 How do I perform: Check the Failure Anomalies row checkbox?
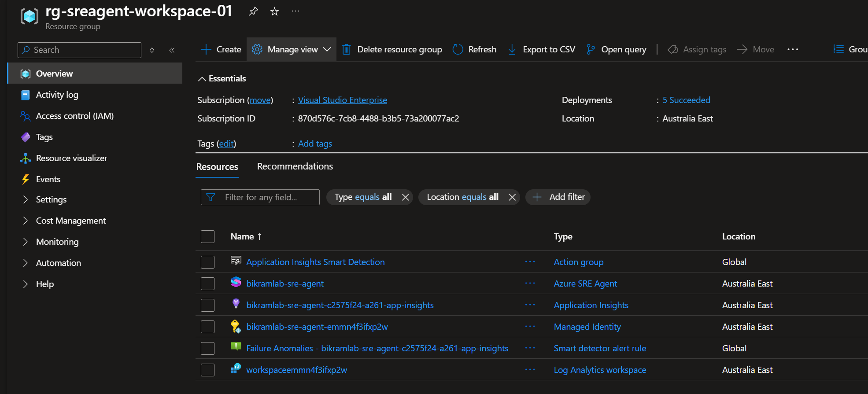tap(207, 348)
